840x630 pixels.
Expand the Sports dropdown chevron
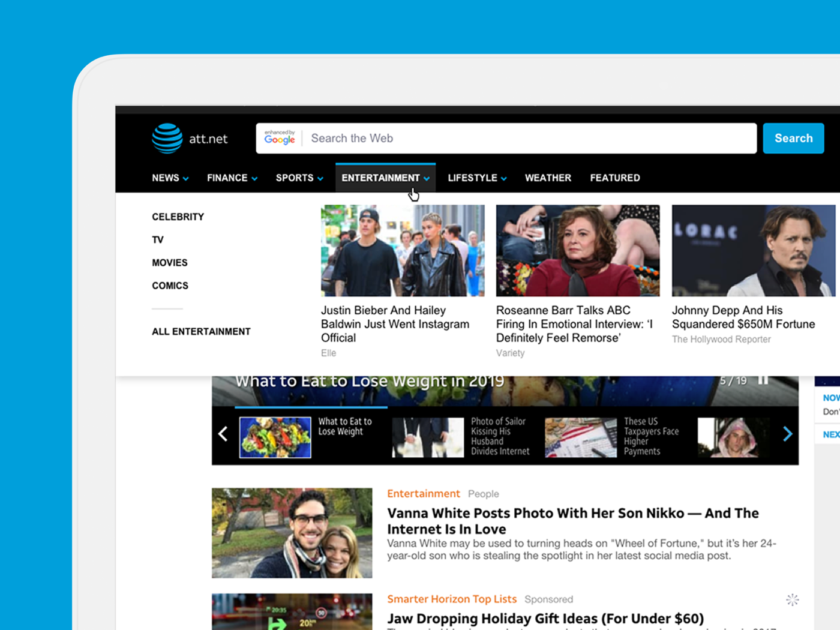pos(320,179)
